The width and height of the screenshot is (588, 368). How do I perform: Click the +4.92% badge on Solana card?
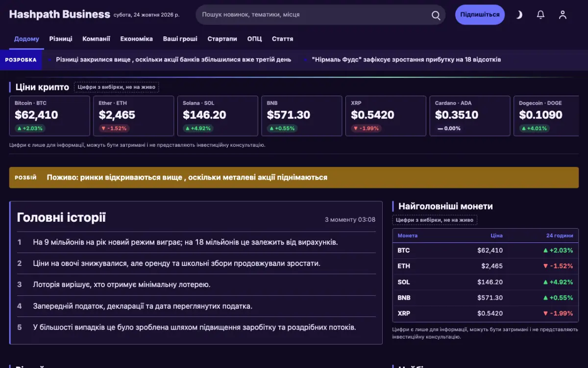[198, 129]
